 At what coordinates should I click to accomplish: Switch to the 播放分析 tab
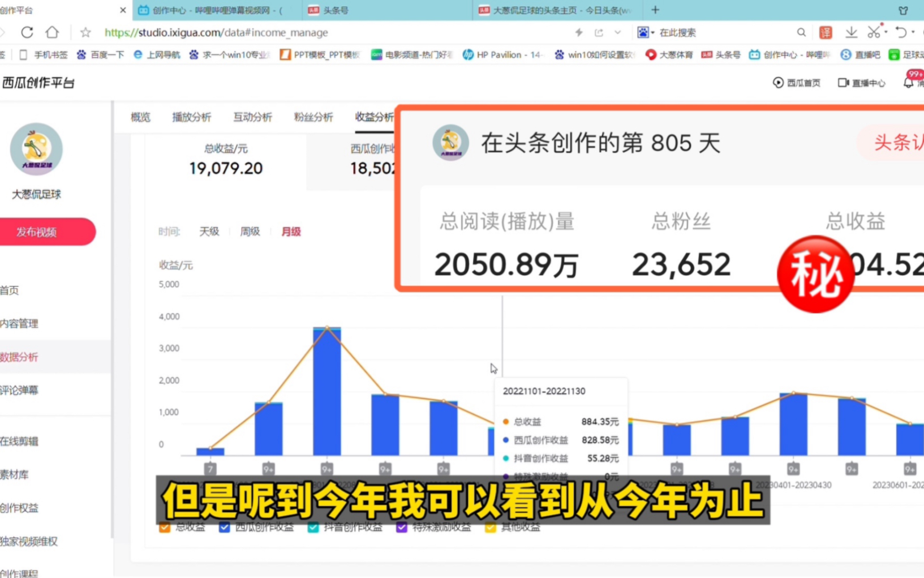(x=191, y=117)
